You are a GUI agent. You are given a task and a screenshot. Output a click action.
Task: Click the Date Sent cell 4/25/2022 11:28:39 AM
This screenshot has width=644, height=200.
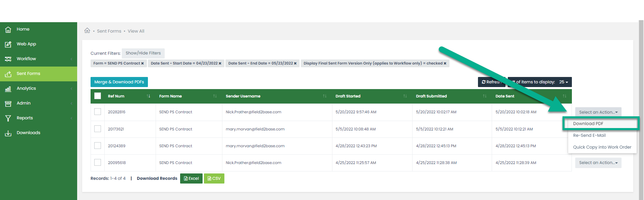click(516, 163)
